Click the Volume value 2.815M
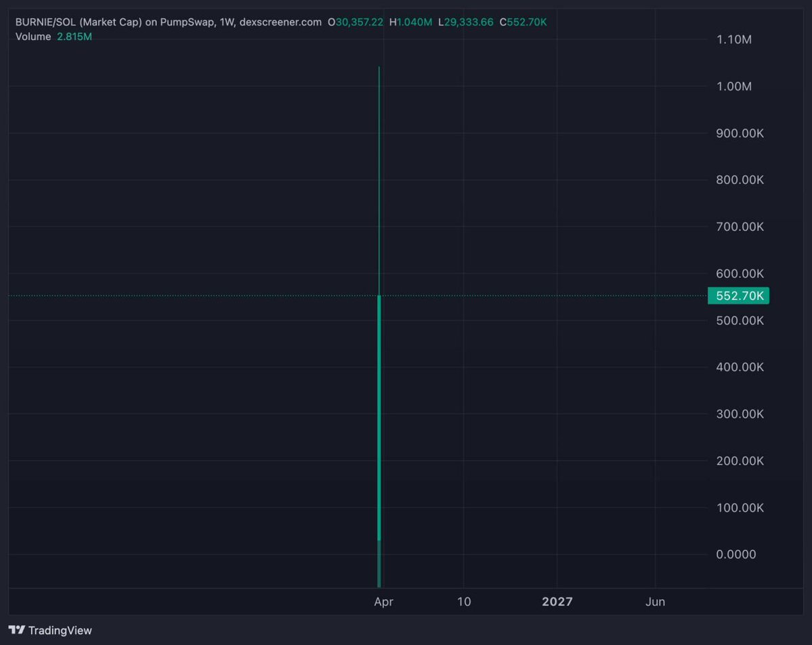812x645 pixels. point(74,37)
